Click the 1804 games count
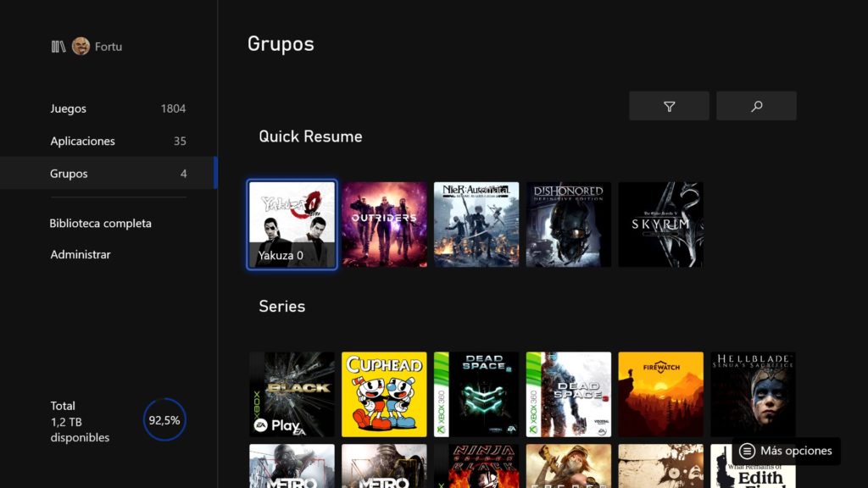This screenshot has width=868, height=488. 173,108
